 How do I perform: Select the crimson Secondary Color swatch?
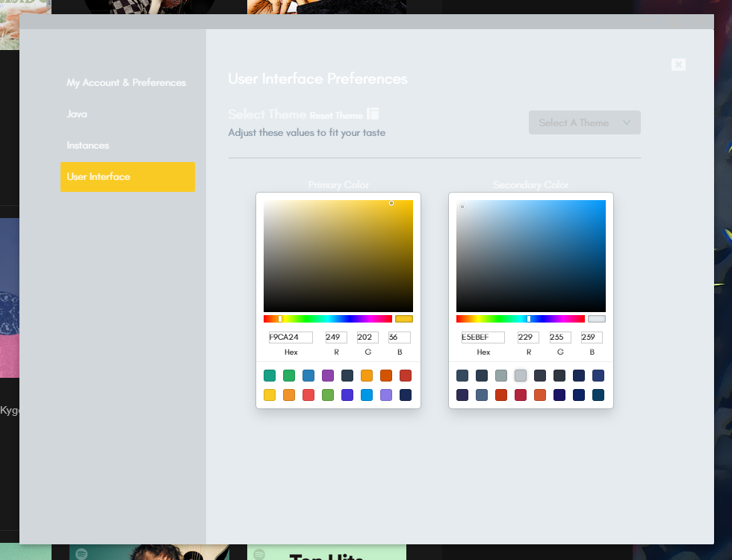pyautogui.click(x=521, y=395)
